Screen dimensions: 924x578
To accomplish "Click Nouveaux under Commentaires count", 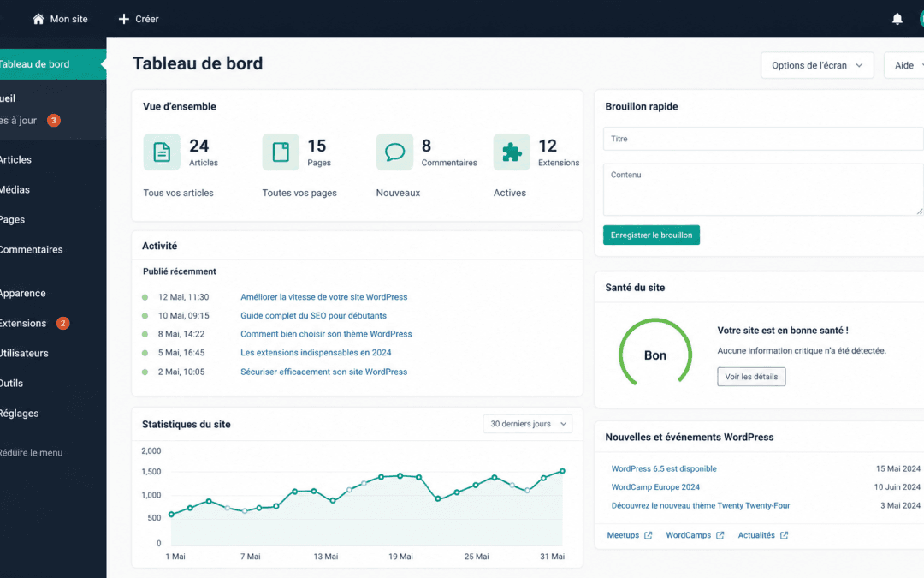I will coord(398,193).
